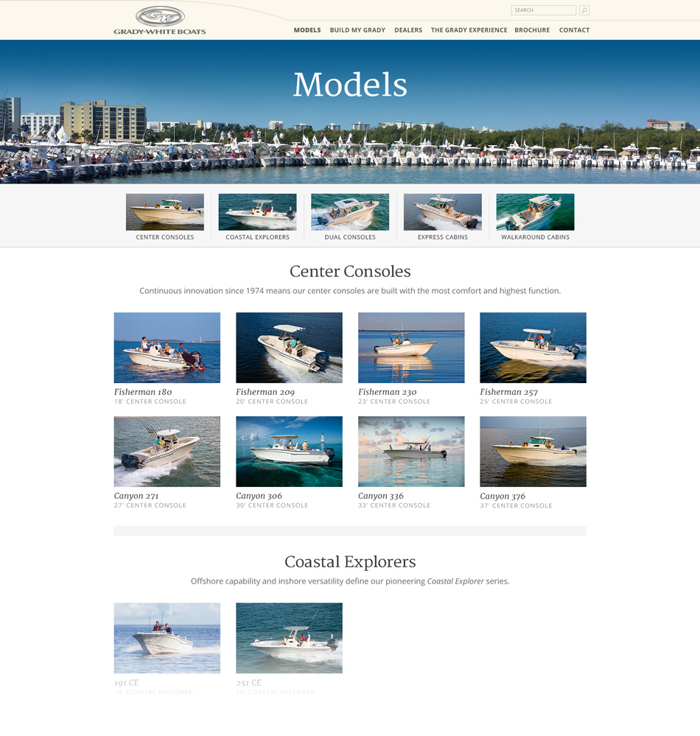Select the Coastal Explorers category thumbnail

257,212
